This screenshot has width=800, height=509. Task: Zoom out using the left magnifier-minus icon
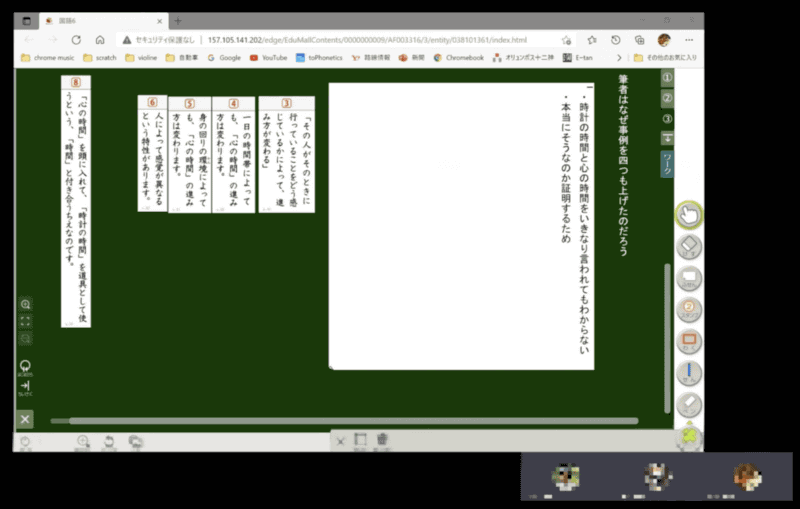pyautogui.click(x=25, y=339)
